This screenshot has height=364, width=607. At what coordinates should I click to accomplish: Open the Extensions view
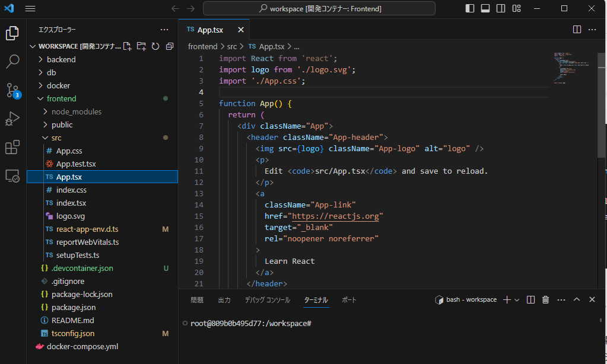pos(12,148)
